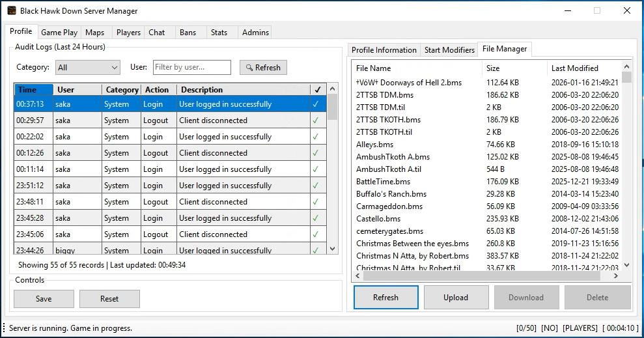The width and height of the screenshot is (644, 338).
Task: Click green checkmark in the 23:45:28 row
Action: (315, 218)
